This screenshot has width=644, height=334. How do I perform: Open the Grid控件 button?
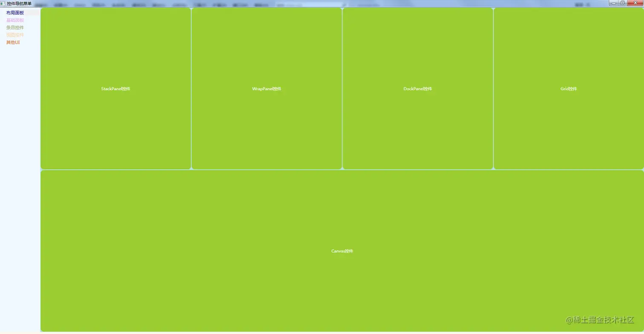569,88
